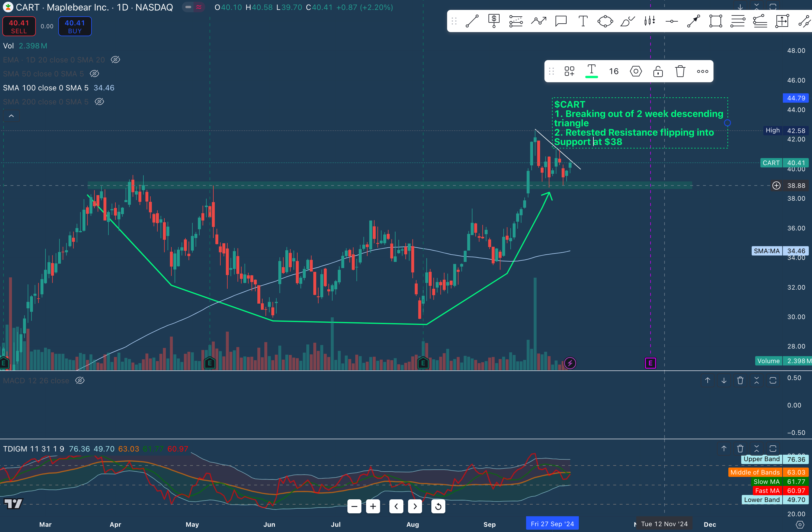812x532 pixels.
Task: Collapse the MACD pane
Action: point(756,380)
